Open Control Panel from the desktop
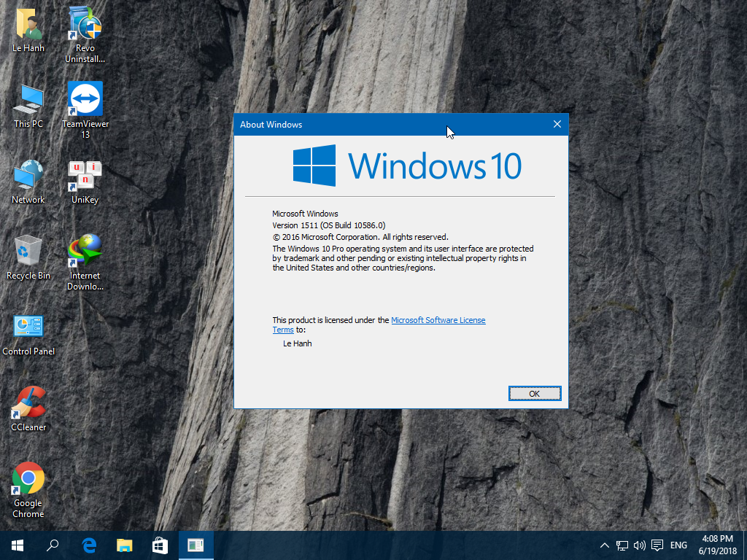747x560 pixels. [28, 326]
